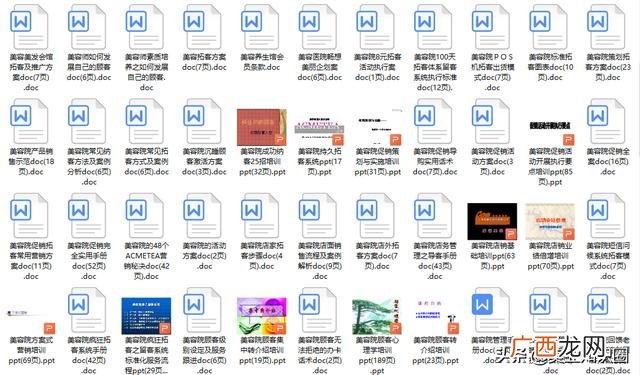Open 美容院店销业绩倍增培训ppt(70页) thumbnail

coord(550,221)
